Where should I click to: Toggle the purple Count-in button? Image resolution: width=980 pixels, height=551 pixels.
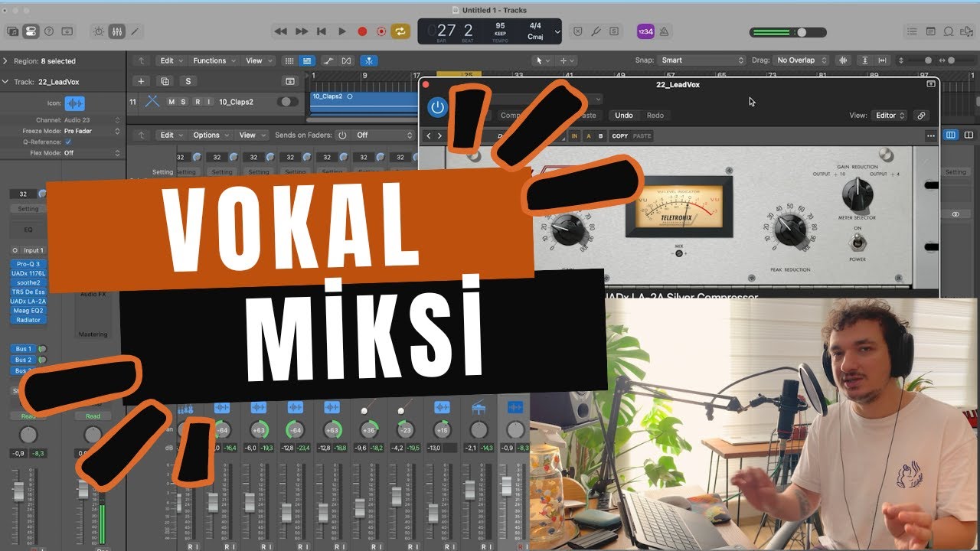645,31
